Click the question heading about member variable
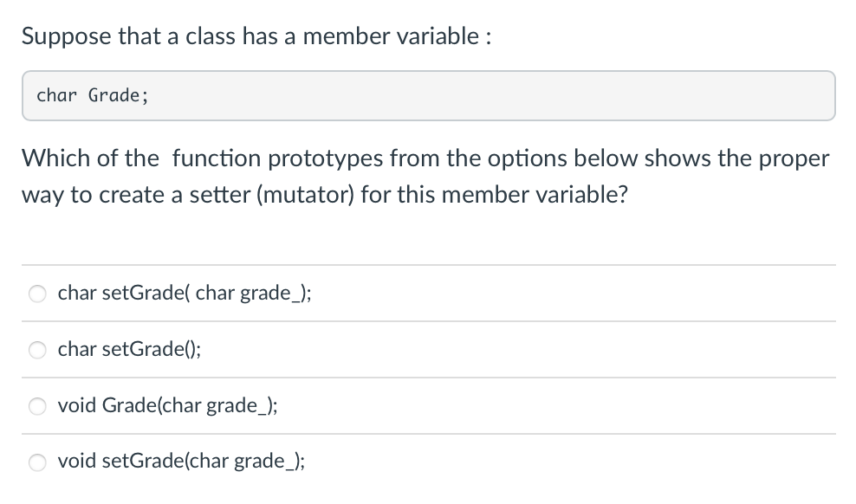This screenshot has height=504, width=856. click(256, 36)
